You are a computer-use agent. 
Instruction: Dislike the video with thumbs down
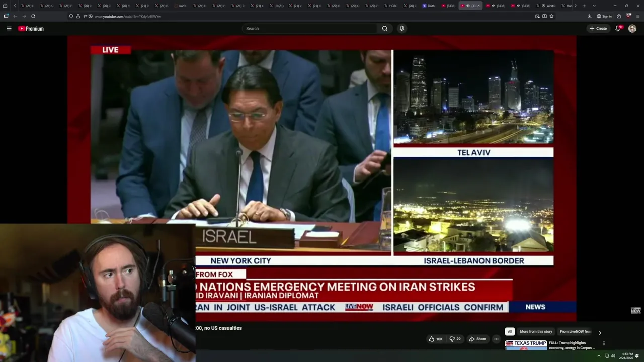click(x=455, y=339)
